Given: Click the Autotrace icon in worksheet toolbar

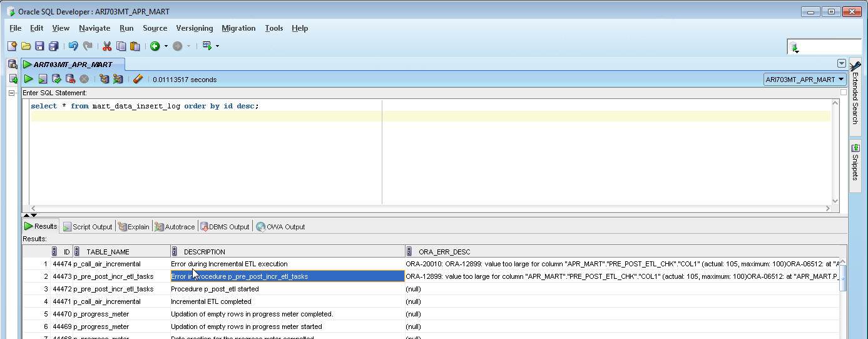Looking at the screenshot, I should click(118, 79).
